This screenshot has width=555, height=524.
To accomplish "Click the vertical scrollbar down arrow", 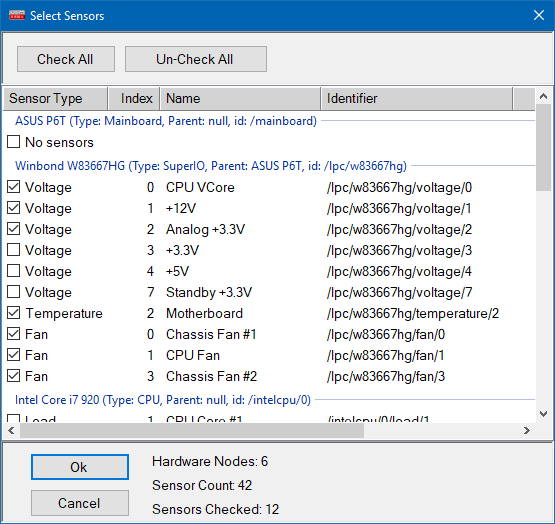I will [x=544, y=414].
